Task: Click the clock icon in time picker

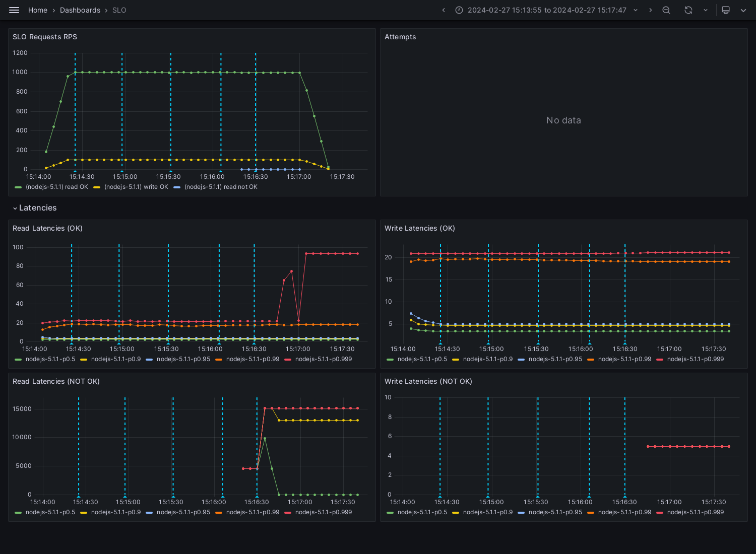Action: [x=459, y=10]
